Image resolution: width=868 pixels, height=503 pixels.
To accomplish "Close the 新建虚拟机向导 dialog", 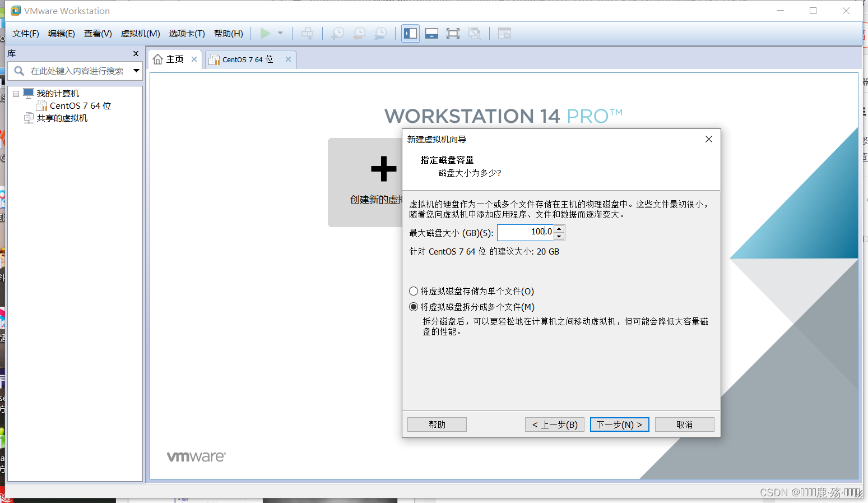I will (x=709, y=139).
